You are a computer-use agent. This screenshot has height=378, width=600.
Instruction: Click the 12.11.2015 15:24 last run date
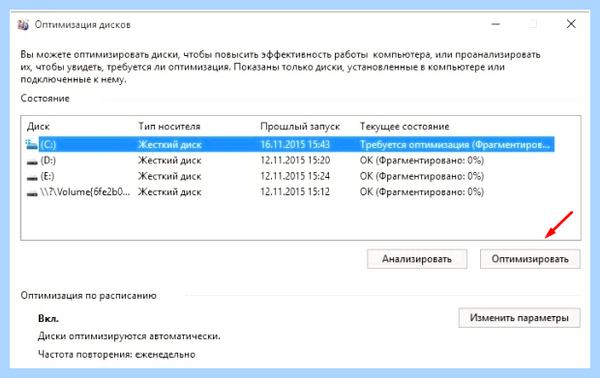(x=295, y=176)
